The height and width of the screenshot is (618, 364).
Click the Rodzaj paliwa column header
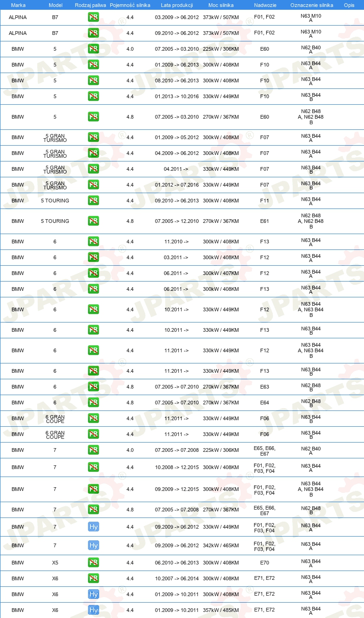[x=90, y=5]
